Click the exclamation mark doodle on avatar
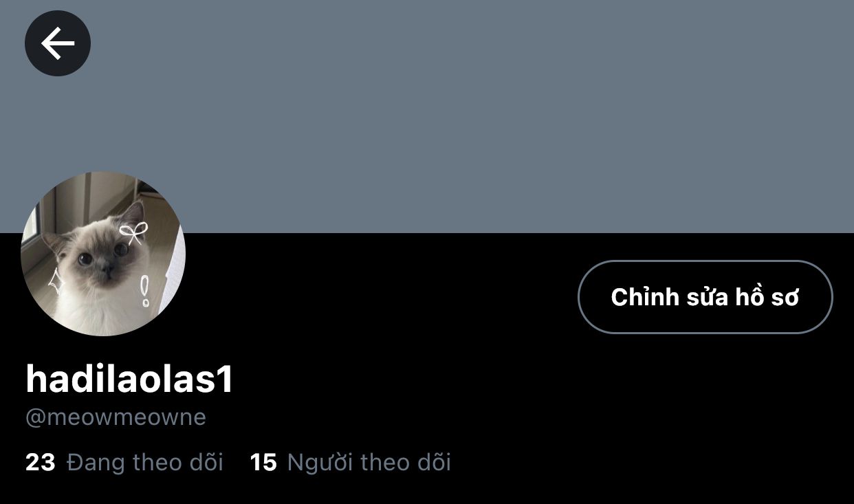854x504 pixels. [x=144, y=291]
